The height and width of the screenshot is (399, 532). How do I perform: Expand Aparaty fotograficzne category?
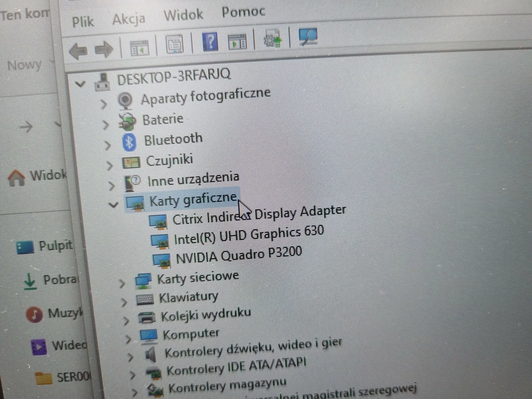tap(104, 105)
